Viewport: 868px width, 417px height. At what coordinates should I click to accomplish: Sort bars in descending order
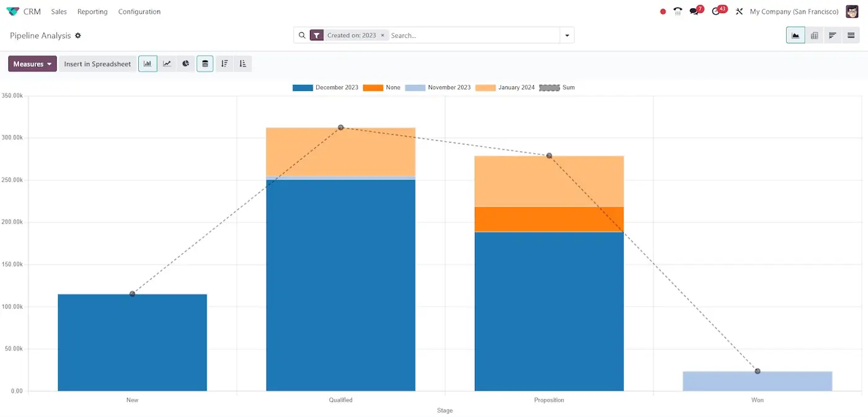coord(224,63)
